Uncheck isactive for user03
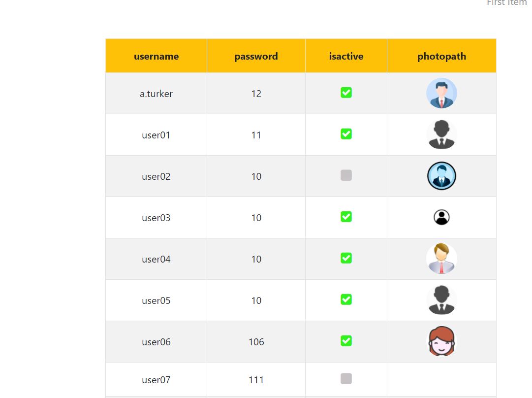Viewport: 532px width, 398px height. (x=346, y=217)
